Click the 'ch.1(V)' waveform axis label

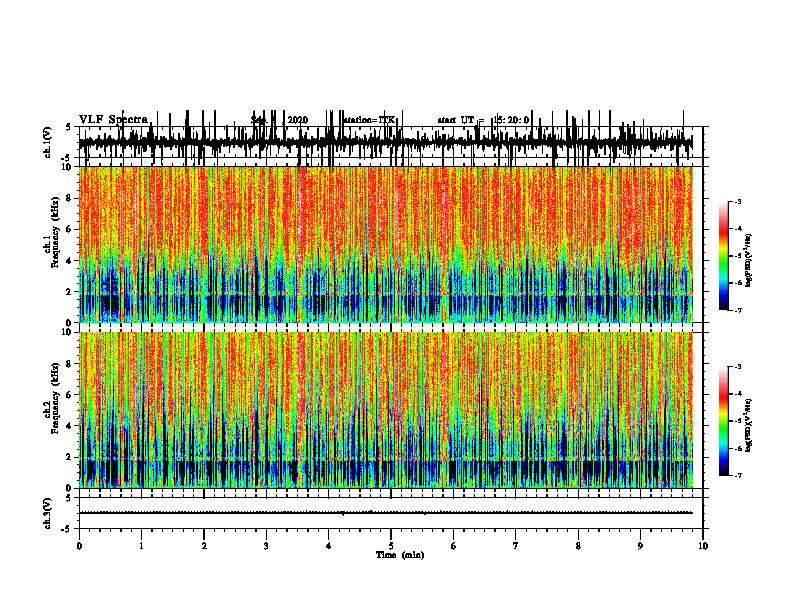48,142
